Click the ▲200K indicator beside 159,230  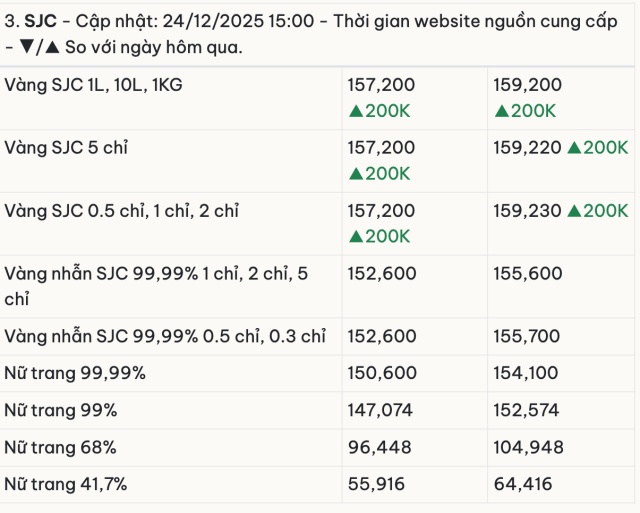point(597,211)
